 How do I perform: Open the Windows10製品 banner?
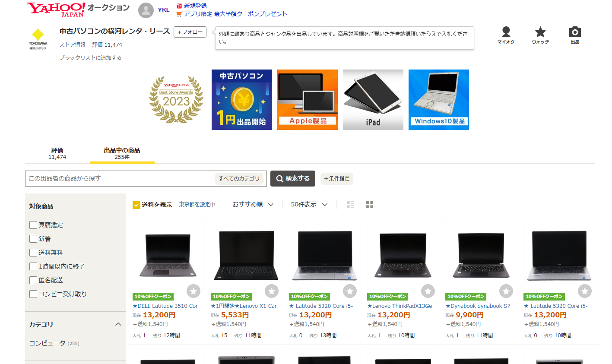click(439, 100)
